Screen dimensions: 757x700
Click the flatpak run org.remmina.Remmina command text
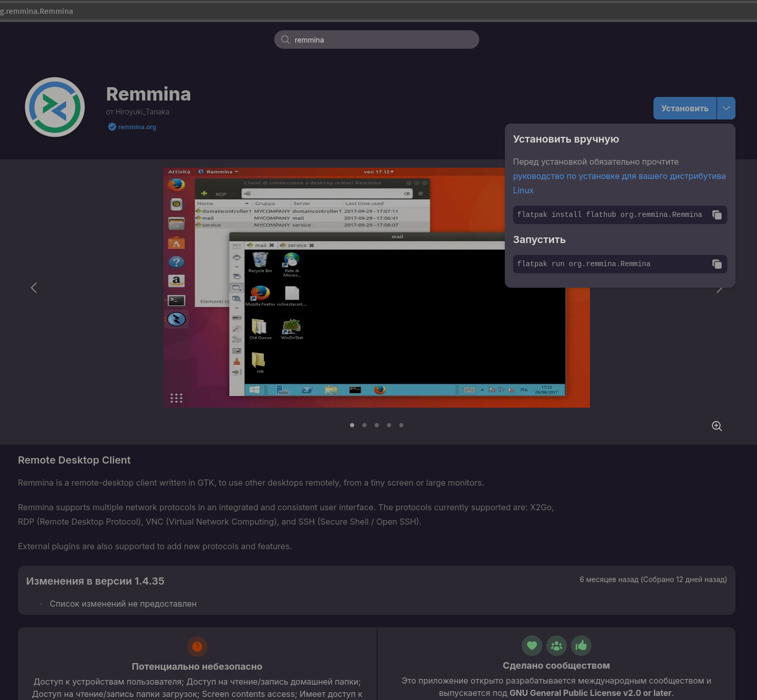point(584,264)
